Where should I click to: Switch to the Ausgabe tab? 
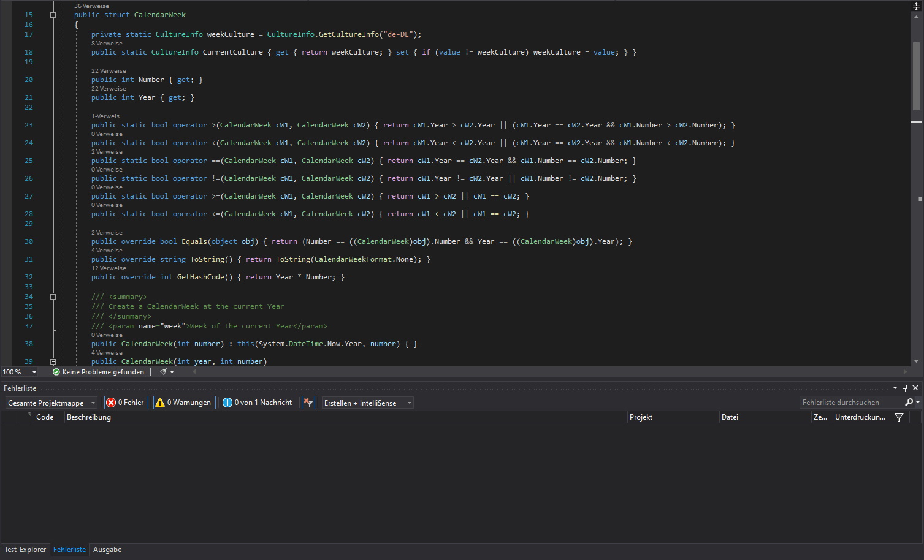(107, 550)
